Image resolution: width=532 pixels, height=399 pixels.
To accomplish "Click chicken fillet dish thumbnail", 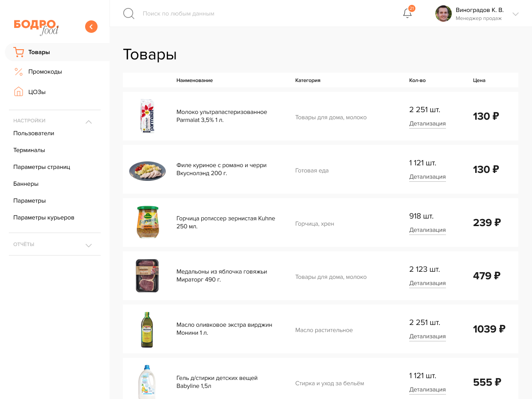I will tap(147, 171).
